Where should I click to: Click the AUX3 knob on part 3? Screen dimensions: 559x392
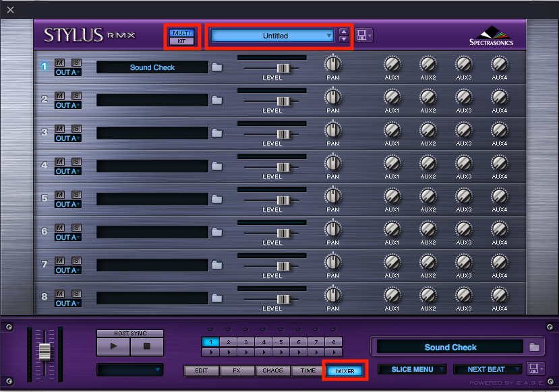pos(464,130)
